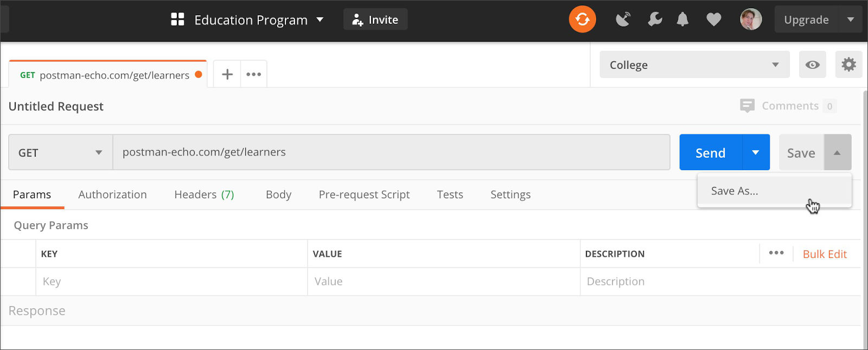Open manage environments gear icon
Image resolution: width=868 pixels, height=350 pixels.
(848, 64)
